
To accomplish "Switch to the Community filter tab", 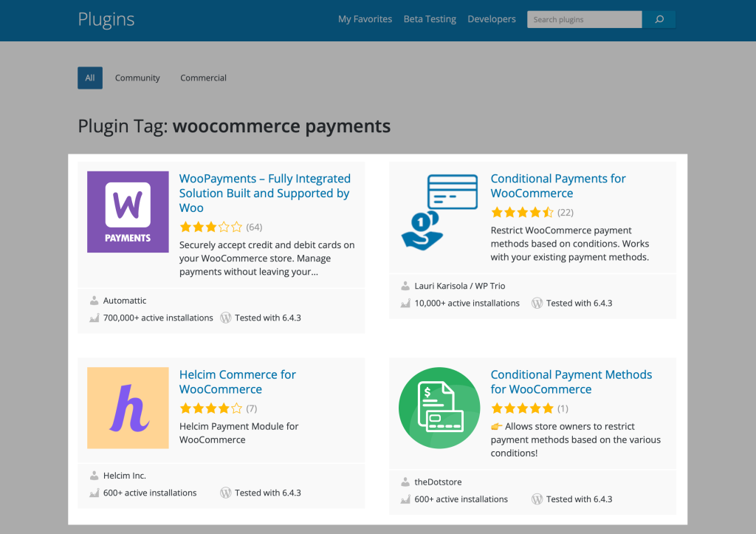I will click(137, 78).
